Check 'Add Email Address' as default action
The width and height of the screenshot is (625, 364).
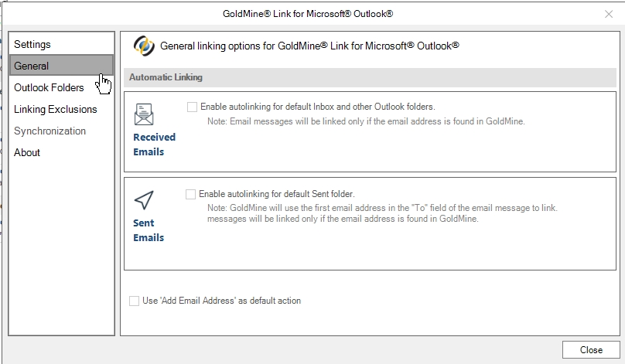135,301
